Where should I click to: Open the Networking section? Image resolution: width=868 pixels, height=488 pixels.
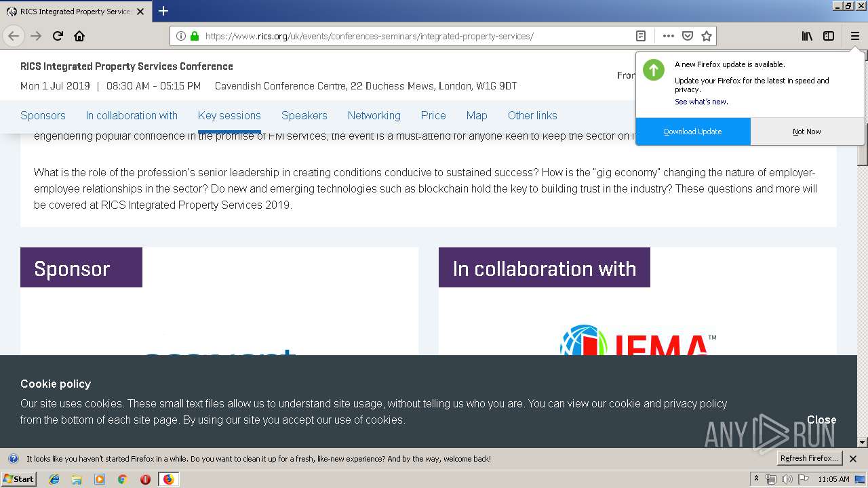(x=374, y=115)
